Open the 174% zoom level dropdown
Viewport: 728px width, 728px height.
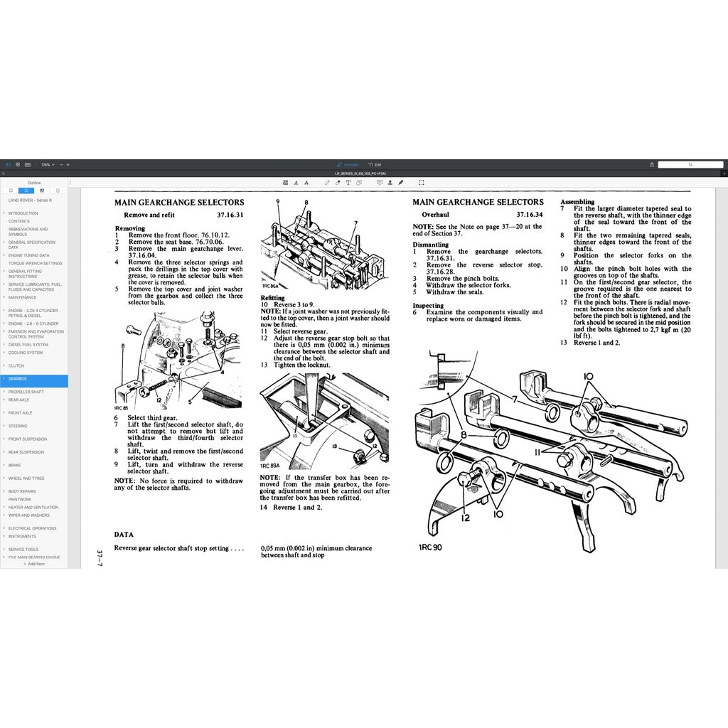[x=48, y=164]
